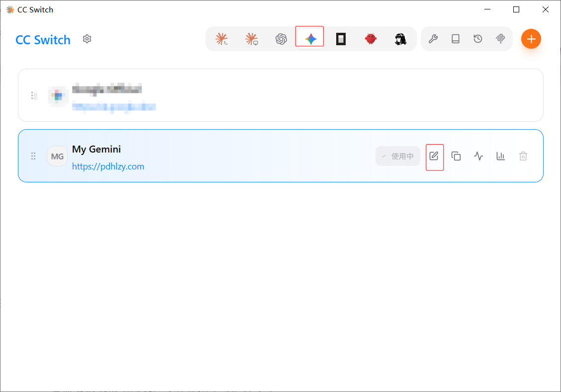561x392 pixels.
Task: Choose the black rectangle app icon
Action: coord(341,39)
